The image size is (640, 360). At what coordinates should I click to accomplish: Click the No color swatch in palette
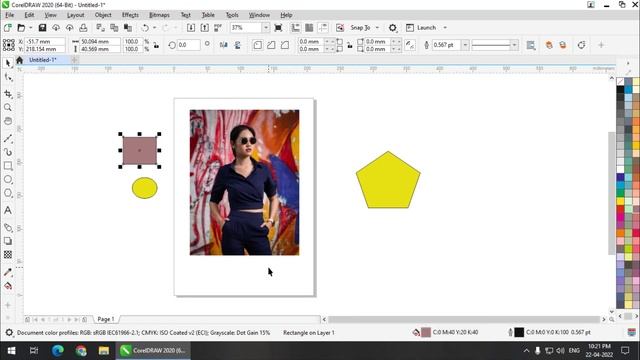pyautogui.click(x=620, y=82)
